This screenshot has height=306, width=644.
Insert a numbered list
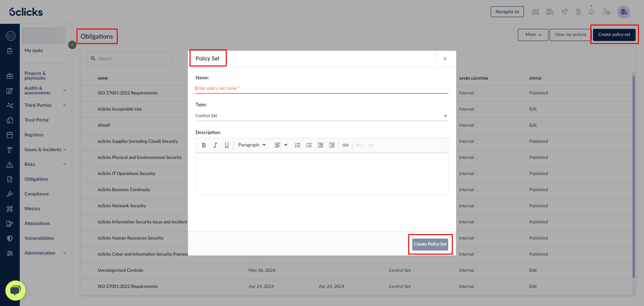tap(298, 145)
